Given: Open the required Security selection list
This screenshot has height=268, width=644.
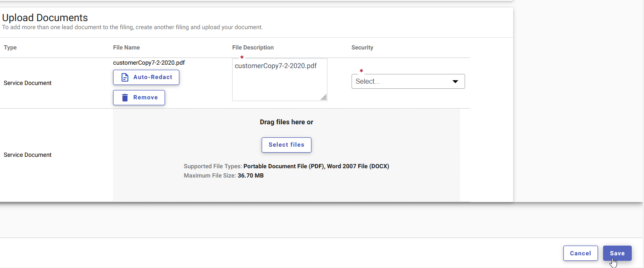Looking at the screenshot, I should pos(408,81).
